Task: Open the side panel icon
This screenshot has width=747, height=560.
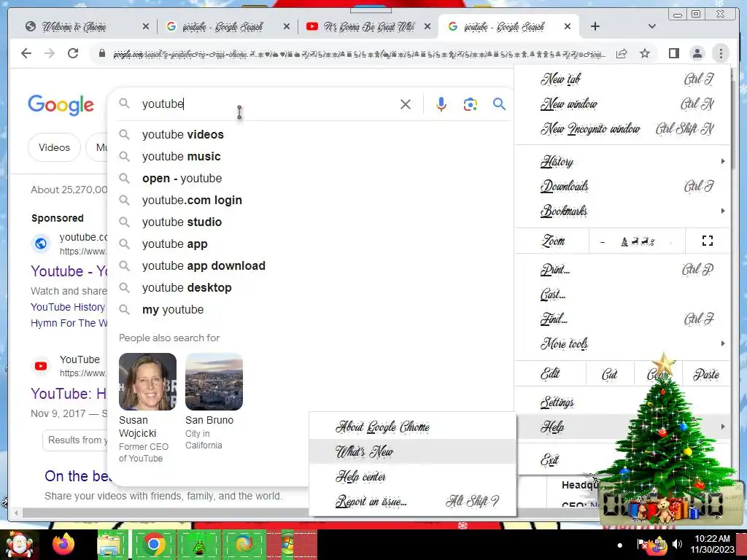Action: tap(673, 53)
